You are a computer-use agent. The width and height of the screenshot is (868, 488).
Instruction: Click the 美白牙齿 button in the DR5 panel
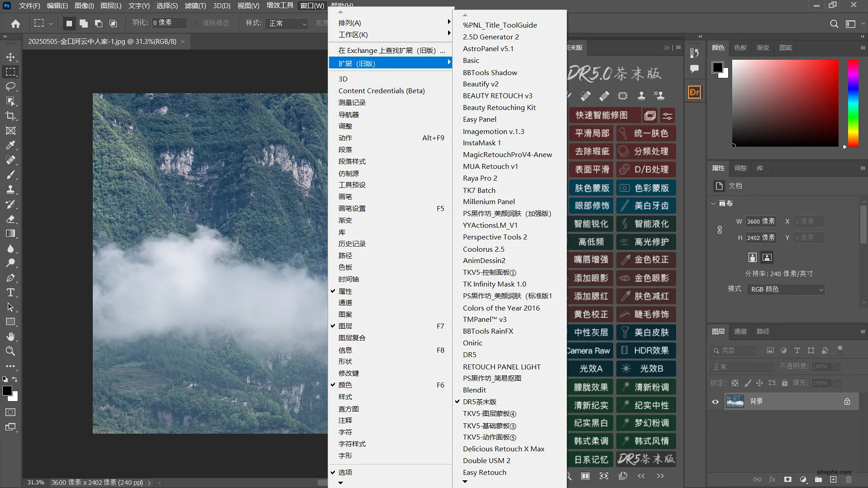point(646,206)
